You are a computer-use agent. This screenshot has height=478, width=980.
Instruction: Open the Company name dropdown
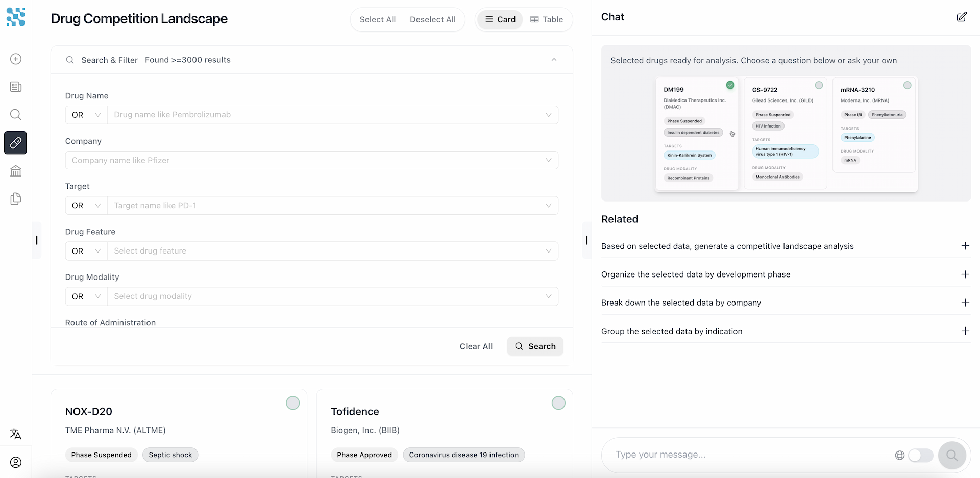coord(312,160)
